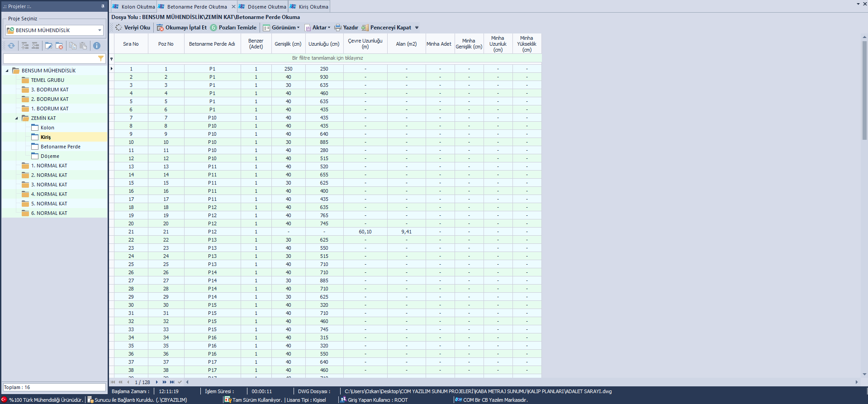The height and width of the screenshot is (404, 868).
Task: Collapse the BENSUM MÜHENDİSLİK root node
Action: pyautogui.click(x=7, y=71)
